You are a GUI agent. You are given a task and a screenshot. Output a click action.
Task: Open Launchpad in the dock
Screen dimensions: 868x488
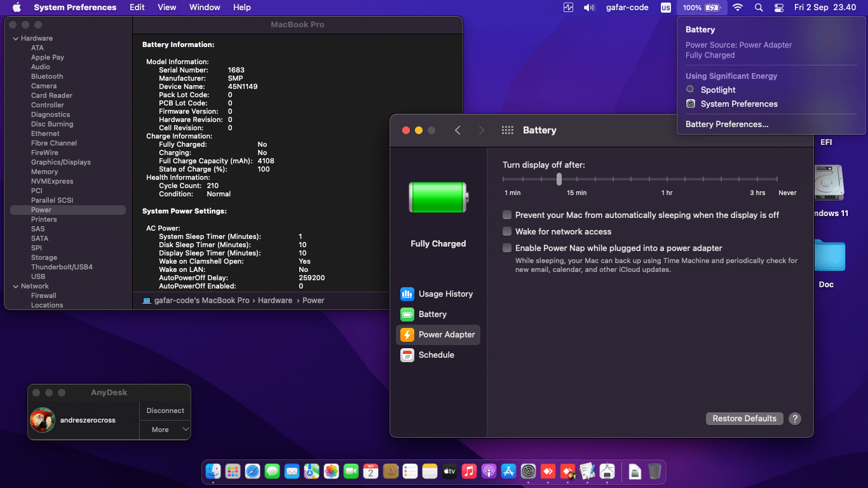point(233,471)
